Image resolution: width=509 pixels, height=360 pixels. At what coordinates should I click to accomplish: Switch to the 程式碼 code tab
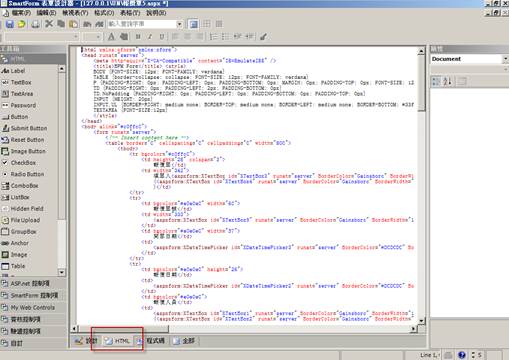[151, 341]
